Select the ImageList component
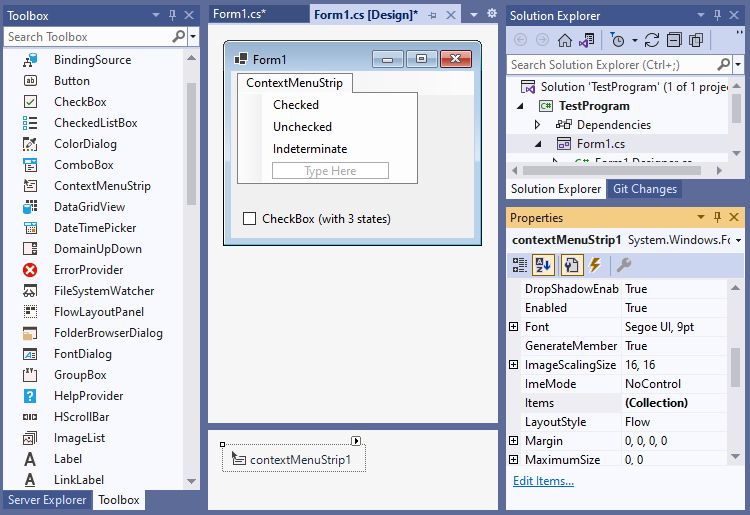 point(79,438)
